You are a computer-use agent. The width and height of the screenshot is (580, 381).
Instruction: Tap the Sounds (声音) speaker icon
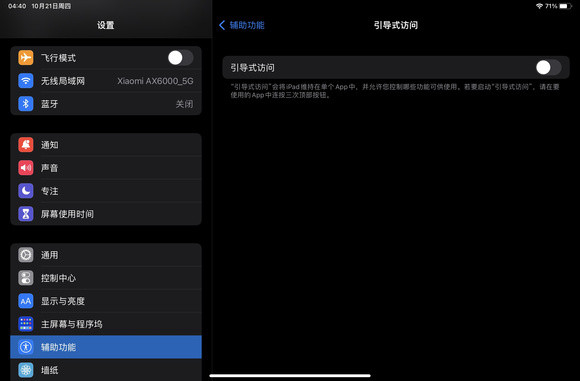(x=26, y=168)
